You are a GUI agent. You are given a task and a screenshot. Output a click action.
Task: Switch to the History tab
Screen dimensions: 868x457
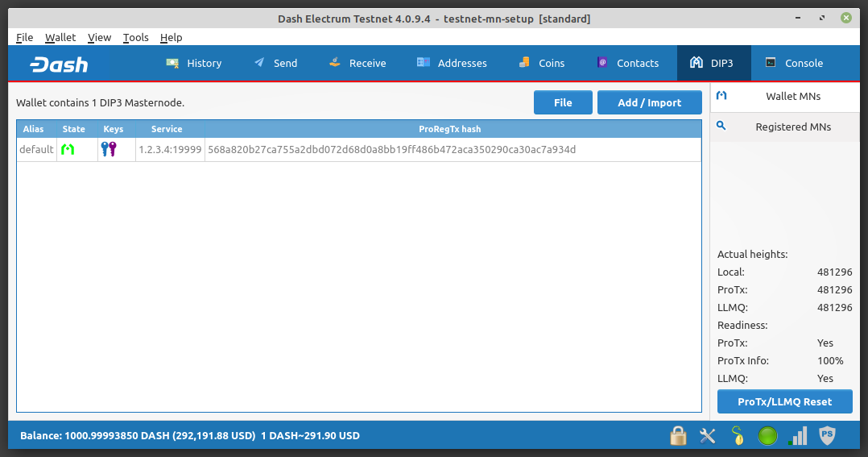pyautogui.click(x=194, y=64)
